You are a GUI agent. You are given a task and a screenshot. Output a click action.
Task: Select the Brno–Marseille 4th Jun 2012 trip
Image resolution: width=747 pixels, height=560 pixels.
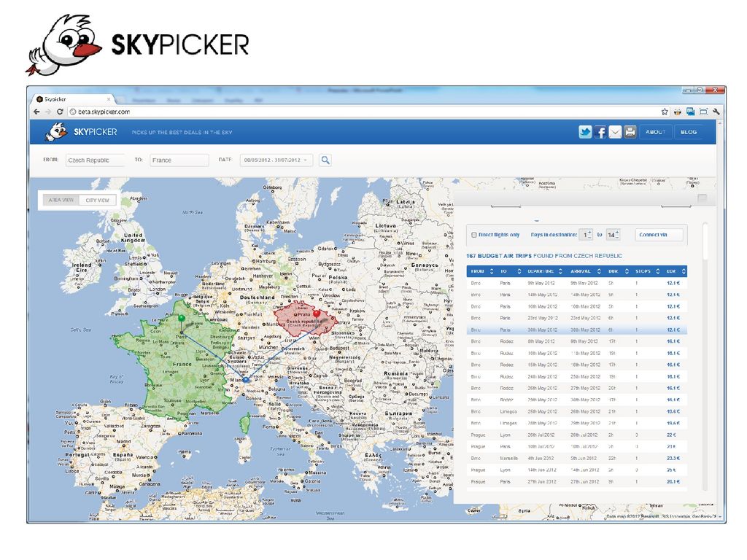pyautogui.click(x=577, y=458)
